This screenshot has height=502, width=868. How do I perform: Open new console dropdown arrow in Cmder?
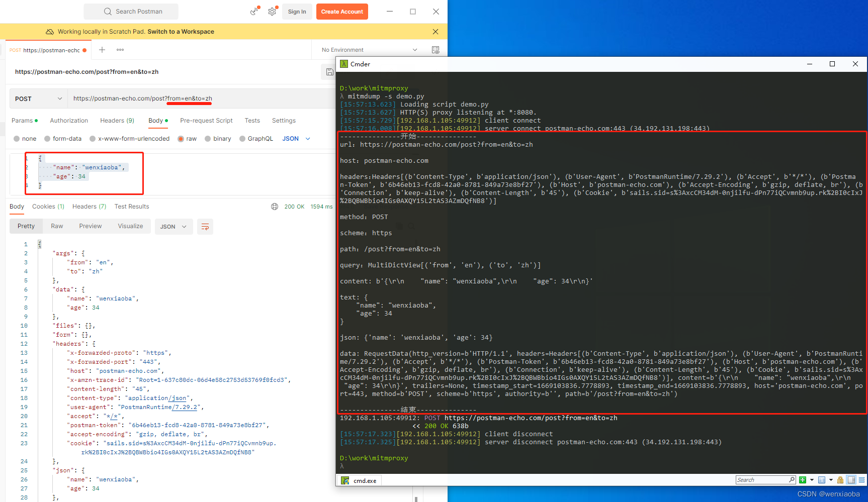812,480
